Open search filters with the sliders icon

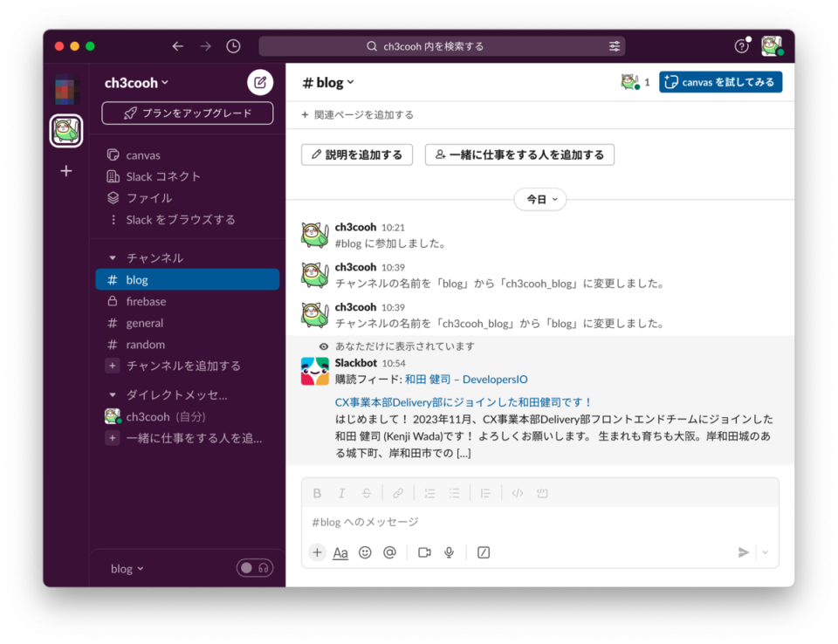614,45
